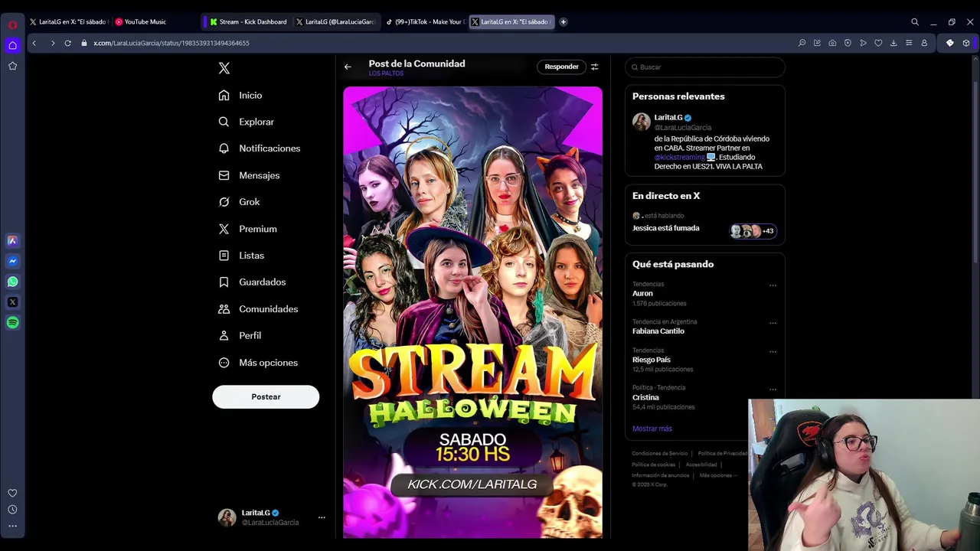Screen dimensions: 980x551
Task: Open the page zoom search toolbar icon
Action: (x=802, y=43)
